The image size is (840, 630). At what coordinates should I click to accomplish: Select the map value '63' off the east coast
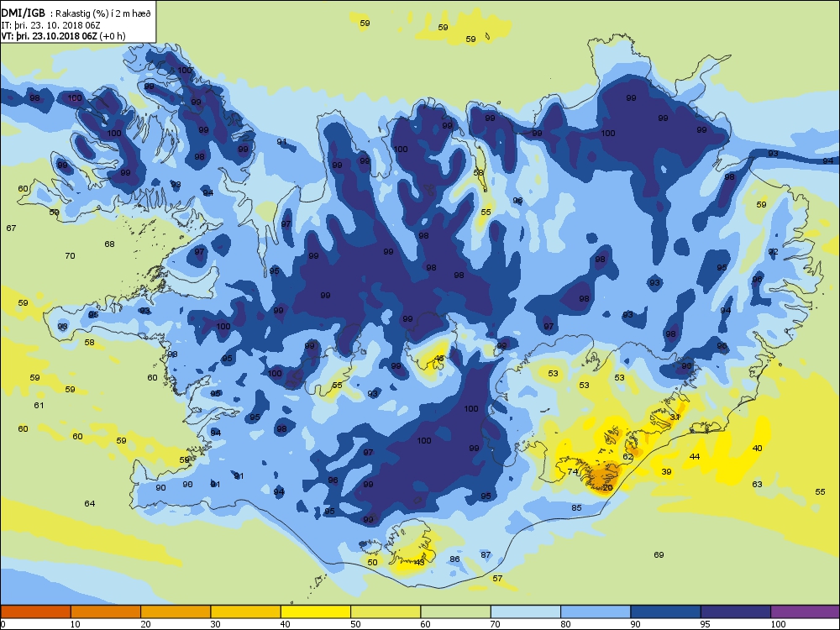[757, 484]
